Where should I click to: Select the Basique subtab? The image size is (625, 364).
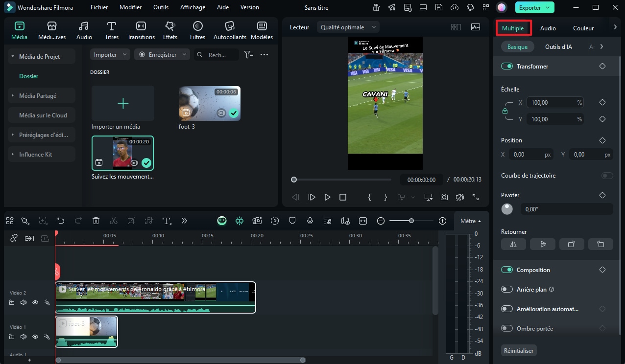[518, 47]
